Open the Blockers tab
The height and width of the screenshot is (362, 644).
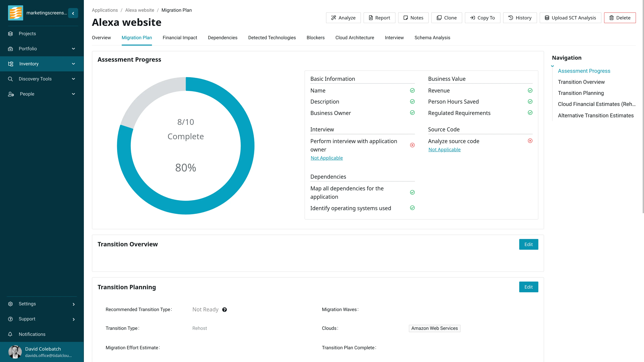(x=315, y=38)
